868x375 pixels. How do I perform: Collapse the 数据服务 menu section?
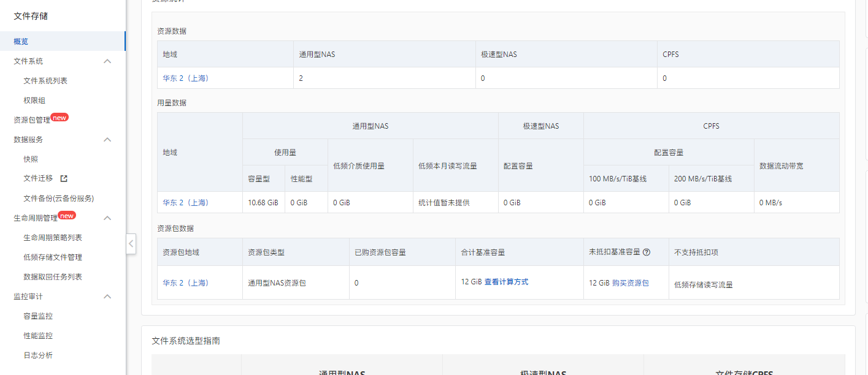(107, 140)
